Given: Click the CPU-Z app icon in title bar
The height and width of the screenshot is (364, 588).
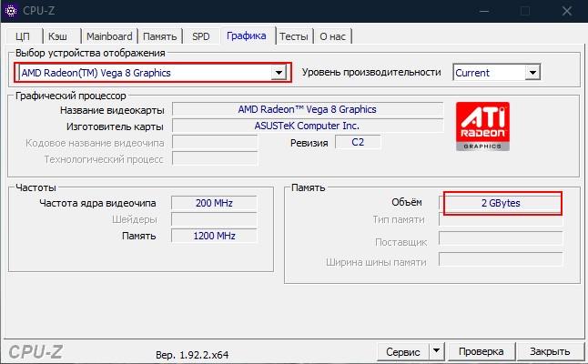Looking at the screenshot, I should (12, 11).
